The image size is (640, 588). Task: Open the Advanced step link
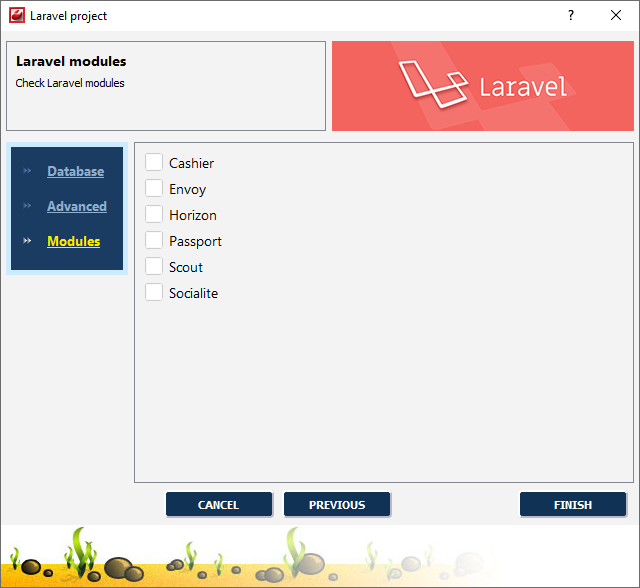tap(77, 206)
